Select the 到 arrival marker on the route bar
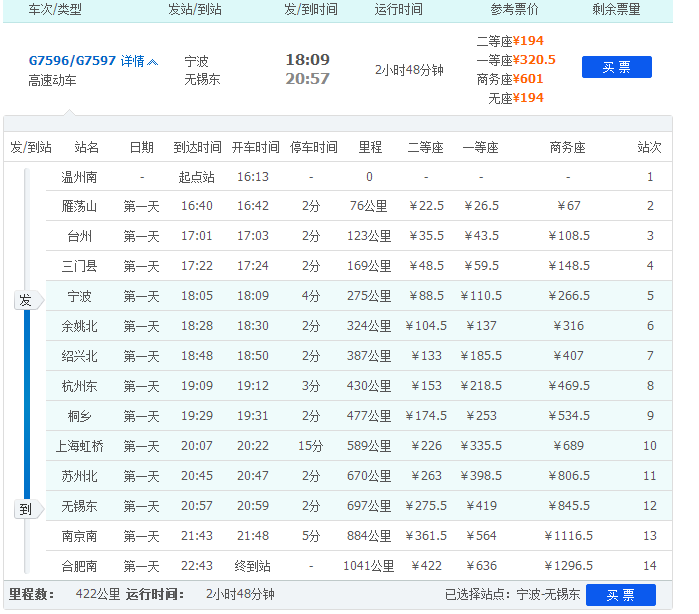Screen dimensions: 699x614 (x=29, y=509)
